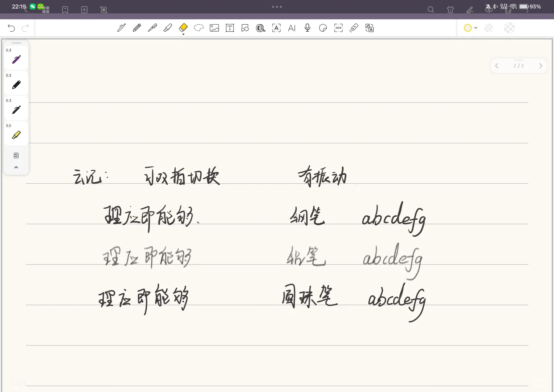Select the pencil tool in toolbar
The width and height of the screenshot is (554, 392).
(137, 28)
